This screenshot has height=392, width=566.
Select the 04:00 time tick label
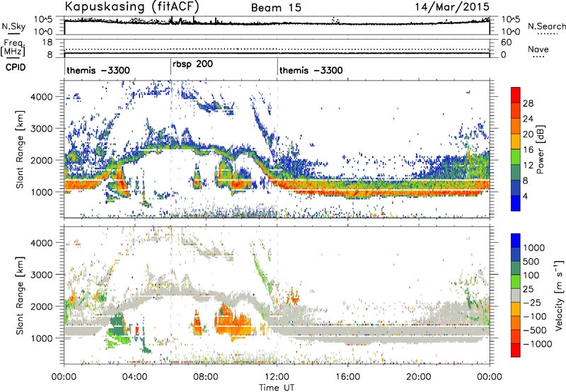135,377
